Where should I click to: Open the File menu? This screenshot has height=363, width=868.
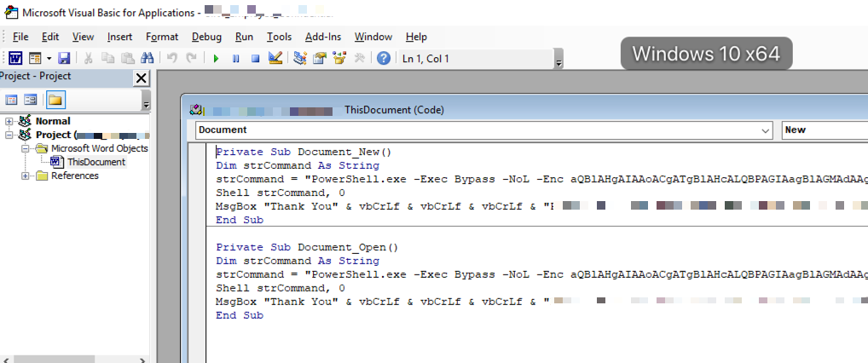[x=20, y=37]
